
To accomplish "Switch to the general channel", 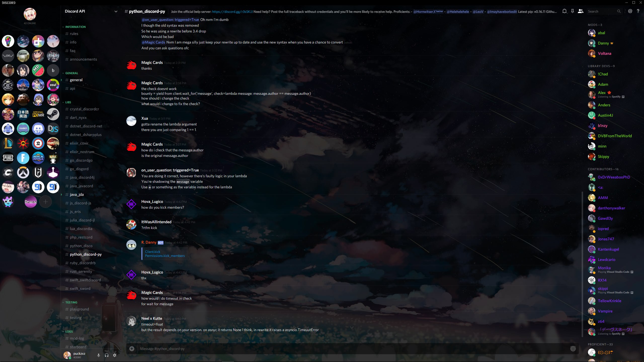I will [x=76, y=80].
